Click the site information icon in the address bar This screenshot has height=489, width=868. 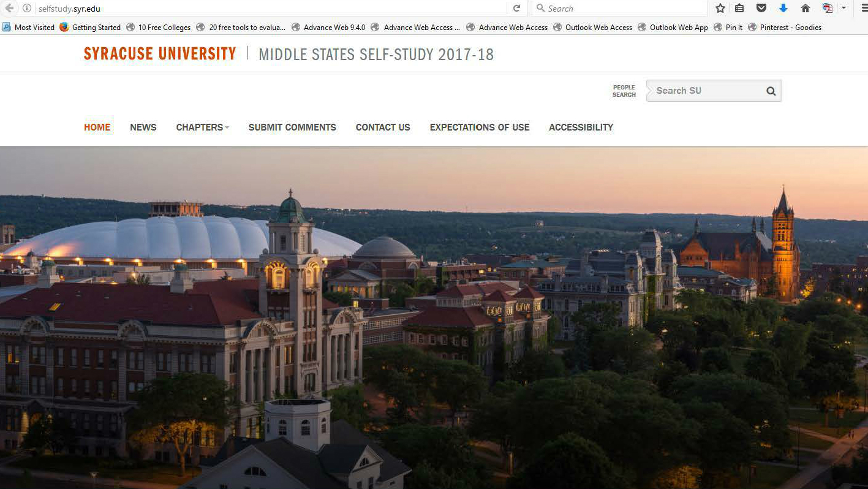coord(27,9)
